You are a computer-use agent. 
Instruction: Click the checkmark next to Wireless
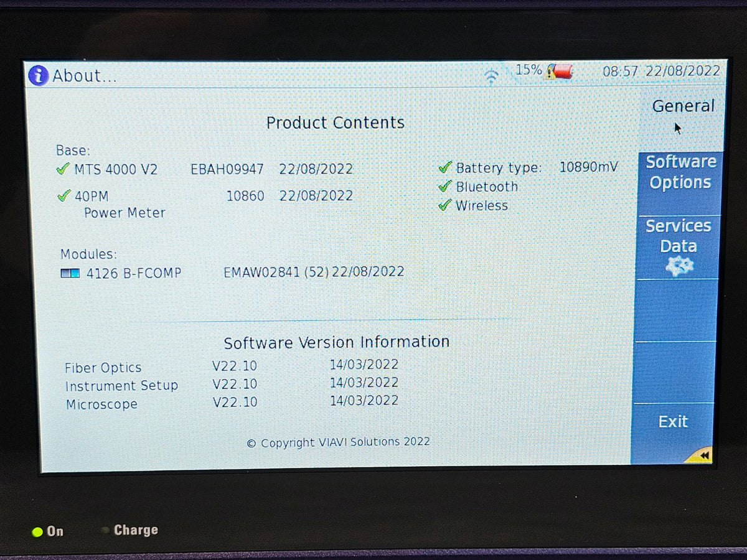coord(445,205)
